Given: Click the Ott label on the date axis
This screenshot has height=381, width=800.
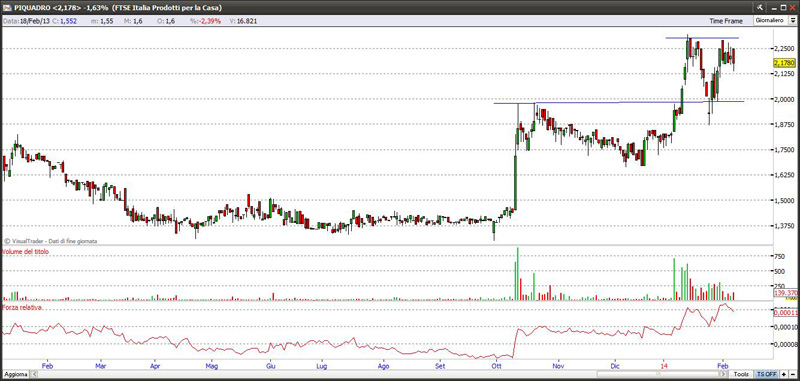Looking at the screenshot, I should pyautogui.click(x=495, y=366).
